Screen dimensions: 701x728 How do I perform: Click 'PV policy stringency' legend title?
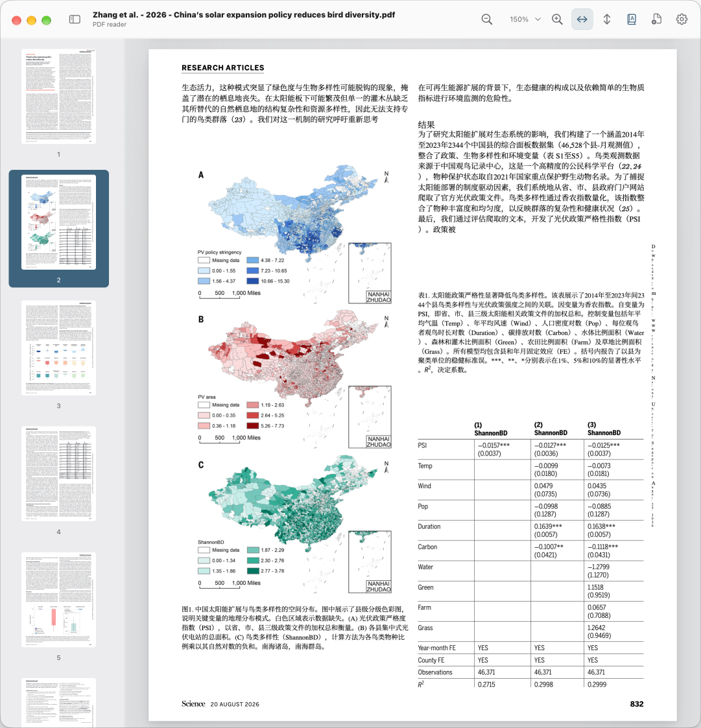pyautogui.click(x=220, y=252)
